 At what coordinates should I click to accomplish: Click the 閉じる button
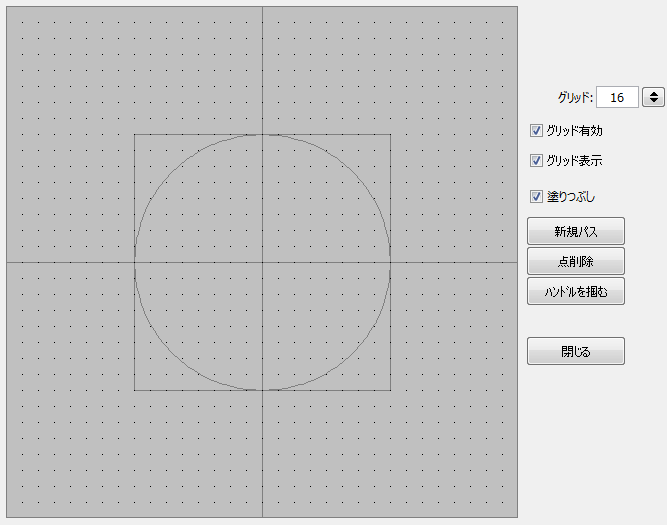pyautogui.click(x=576, y=351)
